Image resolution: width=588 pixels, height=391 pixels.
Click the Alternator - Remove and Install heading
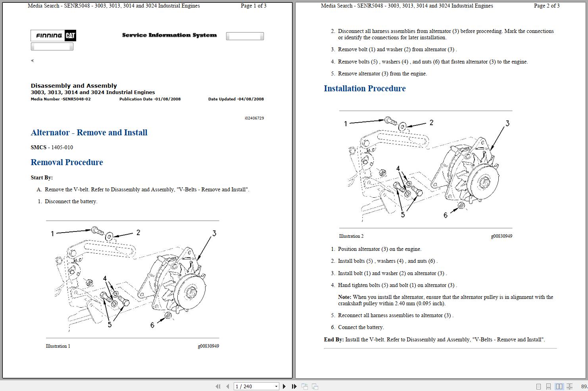pos(89,132)
